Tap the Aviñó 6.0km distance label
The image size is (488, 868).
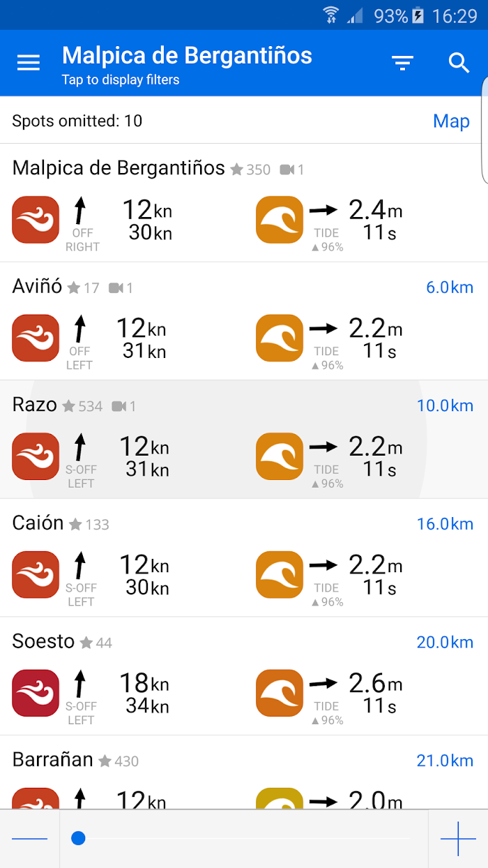(x=449, y=287)
